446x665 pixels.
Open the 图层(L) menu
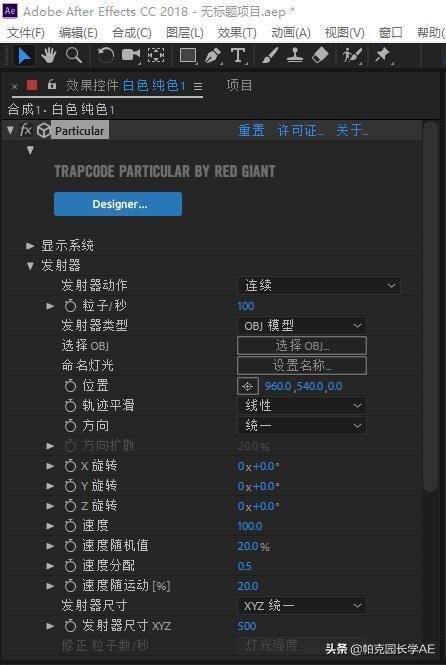[x=185, y=33]
